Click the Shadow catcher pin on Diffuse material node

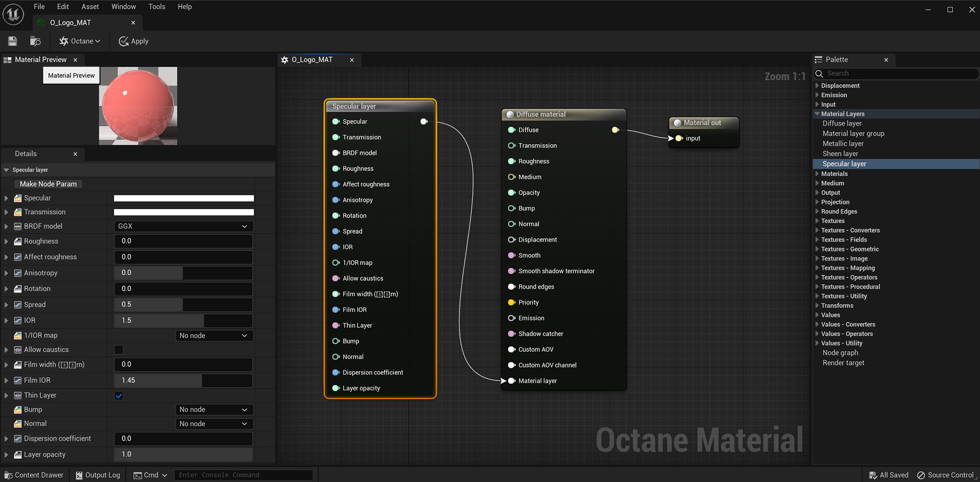tap(512, 334)
